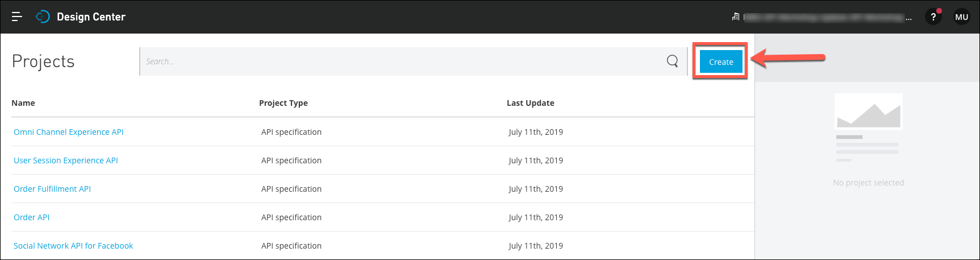Viewport: 980px width, 260px height.
Task: Expand the business group selector ellipsis
Action: 908,18
